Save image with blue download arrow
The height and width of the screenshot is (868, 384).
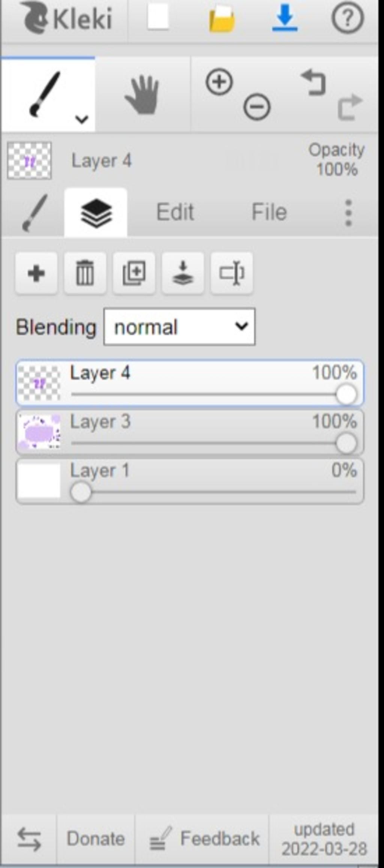[285, 18]
